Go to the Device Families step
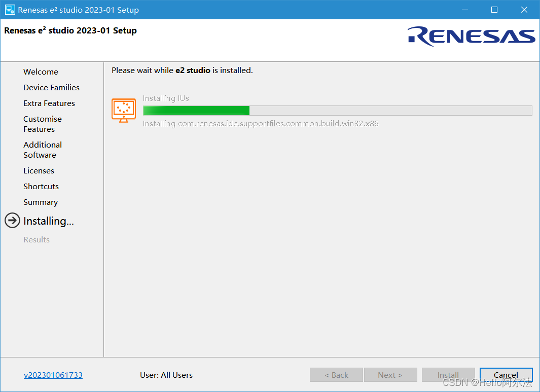The height and width of the screenshot is (392, 540). point(51,88)
